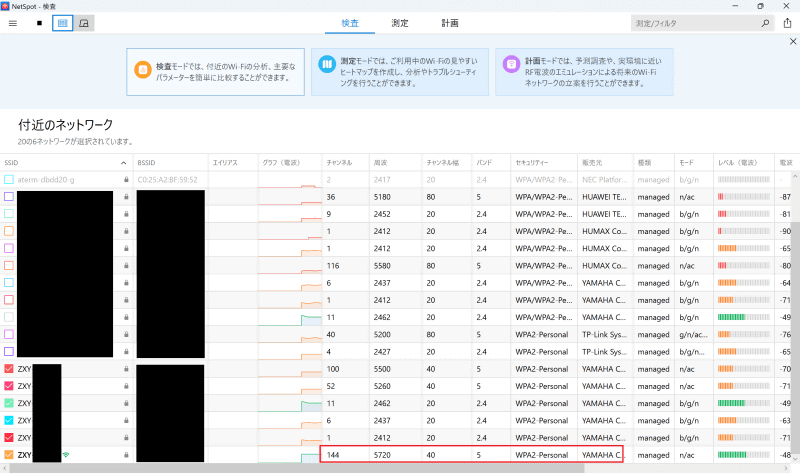Click the vertical scrollbar of network list
The height and width of the screenshot is (473, 800).
[x=795, y=337]
